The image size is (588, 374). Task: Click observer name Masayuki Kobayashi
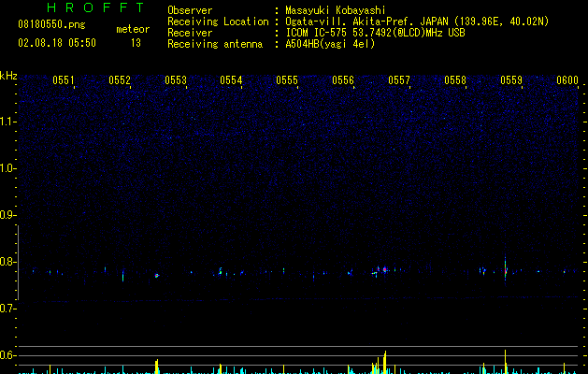[x=336, y=10]
